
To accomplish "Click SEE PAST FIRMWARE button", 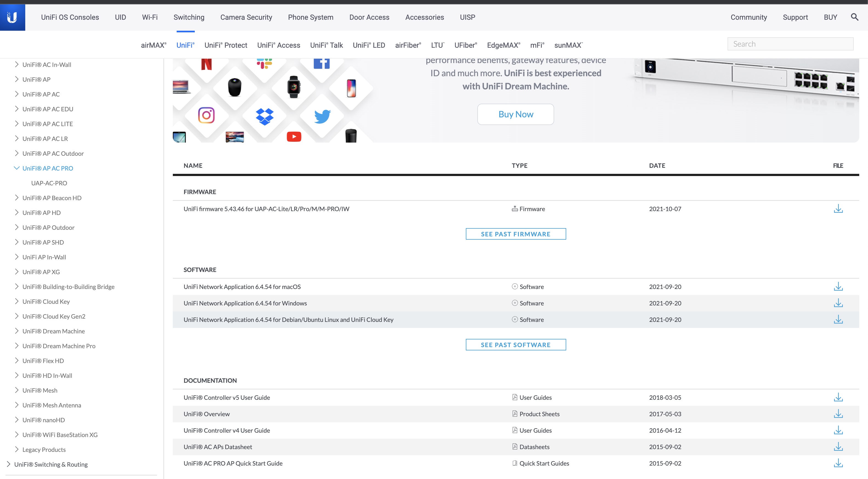I will pos(515,234).
